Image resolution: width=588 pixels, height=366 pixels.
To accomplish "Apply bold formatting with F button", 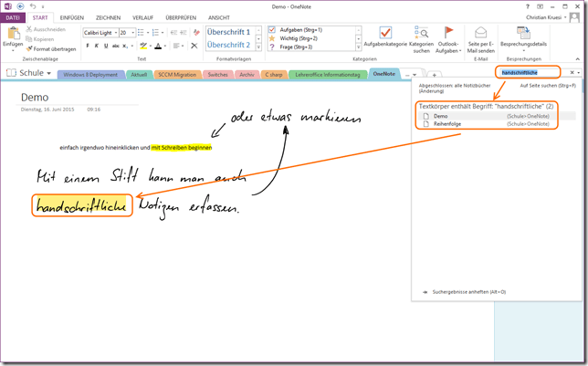I will (x=88, y=46).
